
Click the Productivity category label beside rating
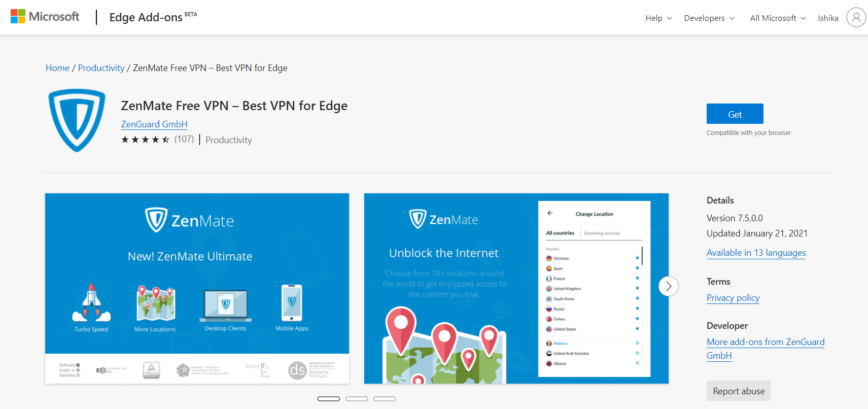[x=229, y=140]
